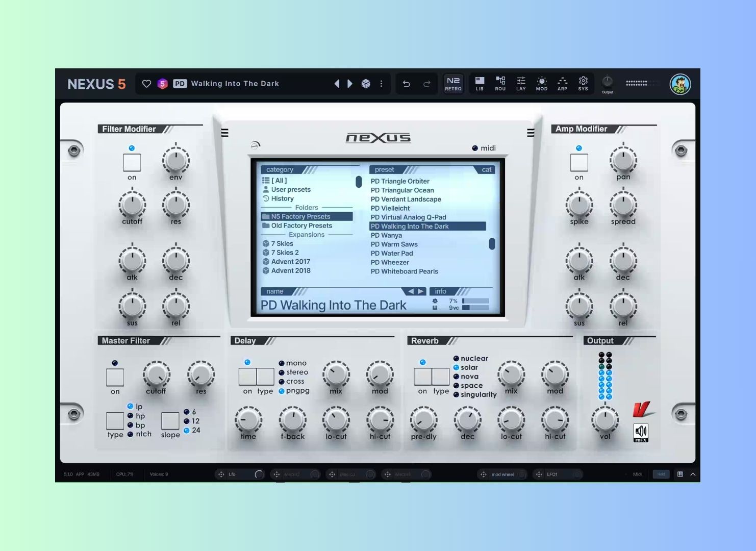This screenshot has width=756, height=551.
Task: Select the 12 dB slope option
Action: point(192,421)
